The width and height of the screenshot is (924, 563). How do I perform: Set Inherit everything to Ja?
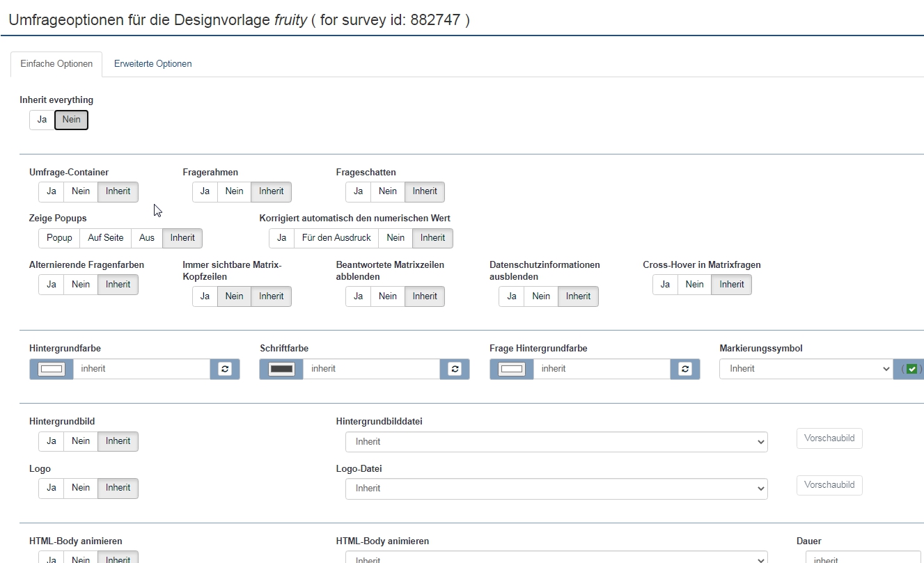tap(42, 120)
